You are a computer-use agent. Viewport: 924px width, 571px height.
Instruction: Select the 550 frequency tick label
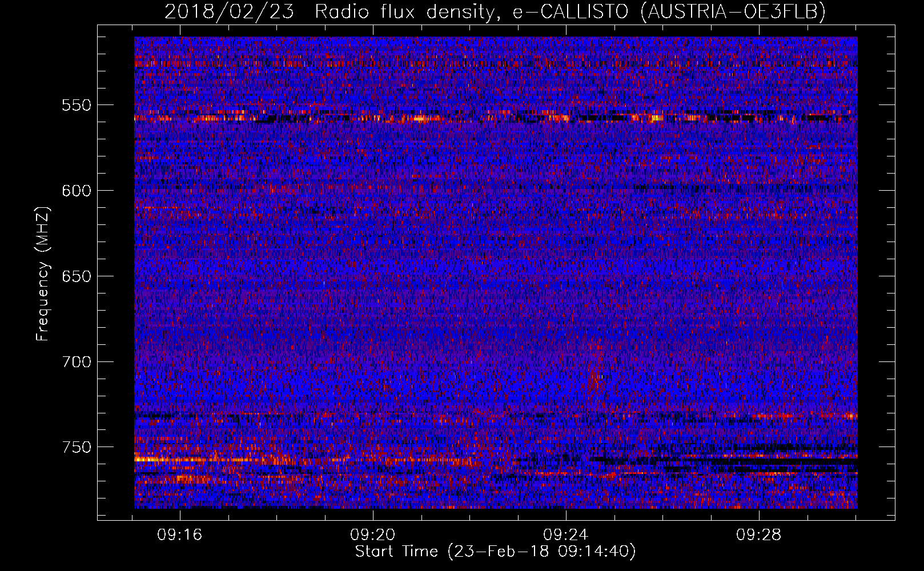pyautogui.click(x=77, y=105)
